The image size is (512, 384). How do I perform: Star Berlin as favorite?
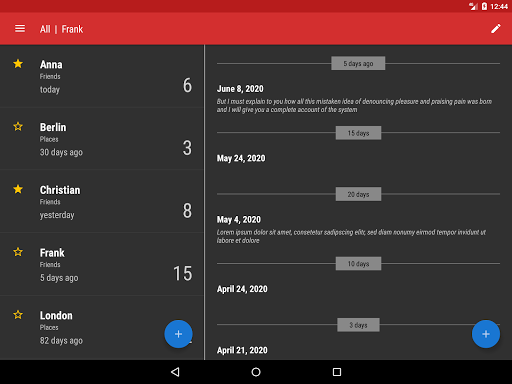(x=18, y=126)
